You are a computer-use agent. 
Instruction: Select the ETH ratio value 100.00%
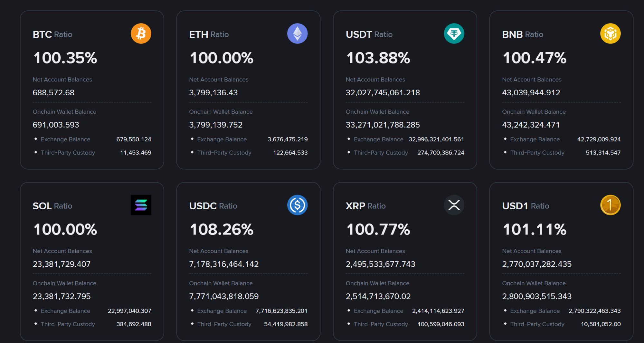click(222, 58)
